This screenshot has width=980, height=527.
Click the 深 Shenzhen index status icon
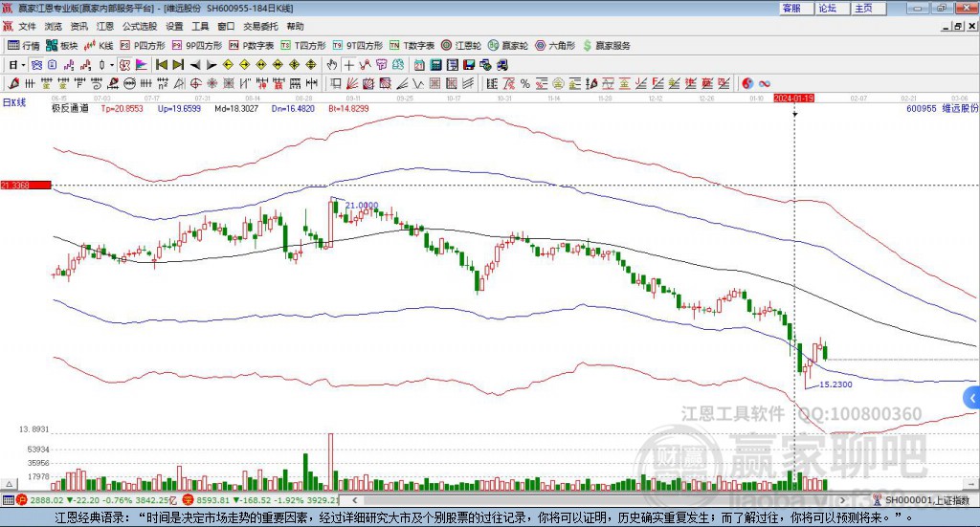(189, 500)
